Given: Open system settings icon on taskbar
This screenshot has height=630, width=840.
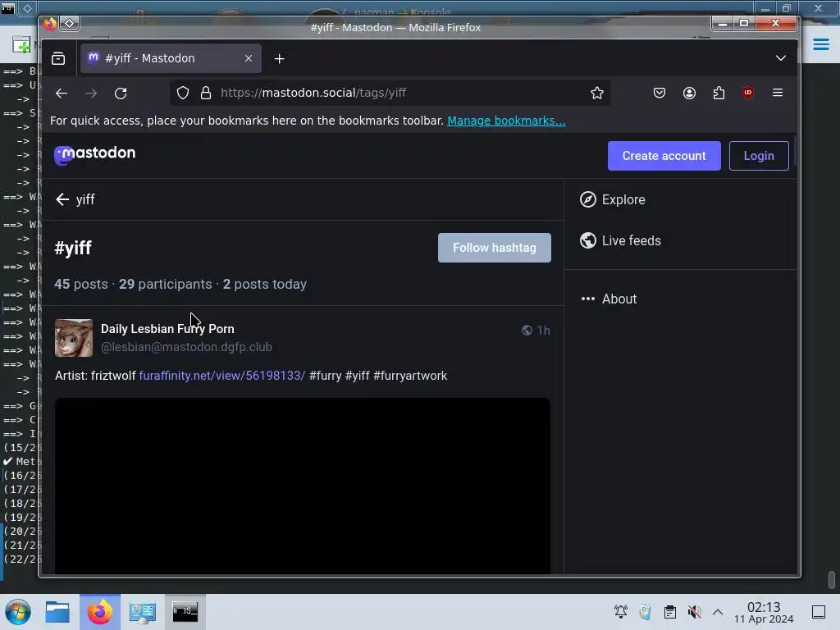Looking at the screenshot, I should (143, 612).
